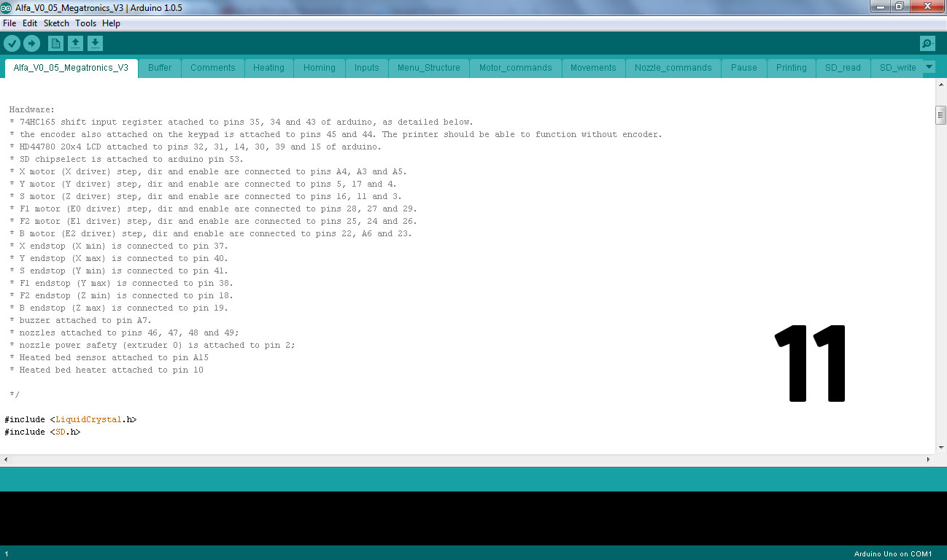The width and height of the screenshot is (947, 560).
Task: Click the Arduino icon in title bar
Action: point(7,8)
